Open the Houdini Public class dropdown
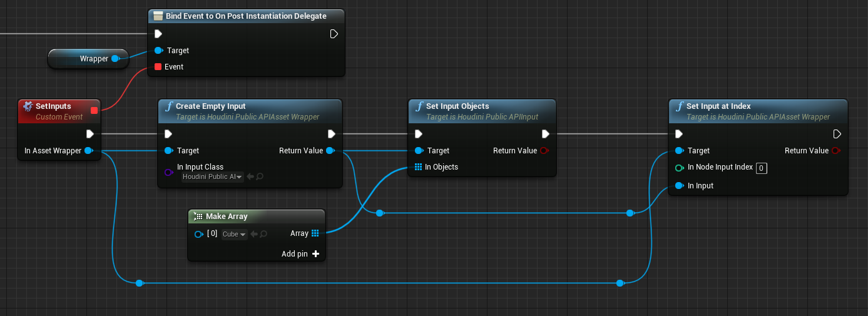The width and height of the screenshot is (868, 316). coord(213,177)
